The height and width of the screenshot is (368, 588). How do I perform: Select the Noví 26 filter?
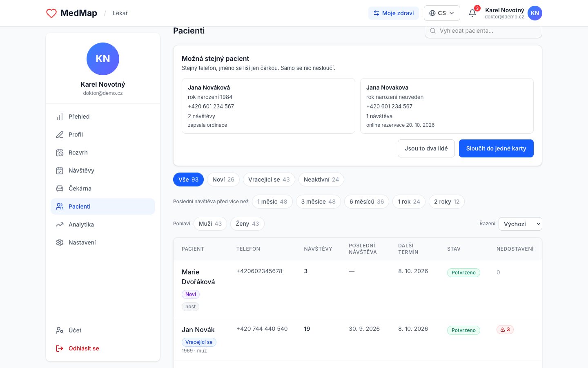click(223, 180)
